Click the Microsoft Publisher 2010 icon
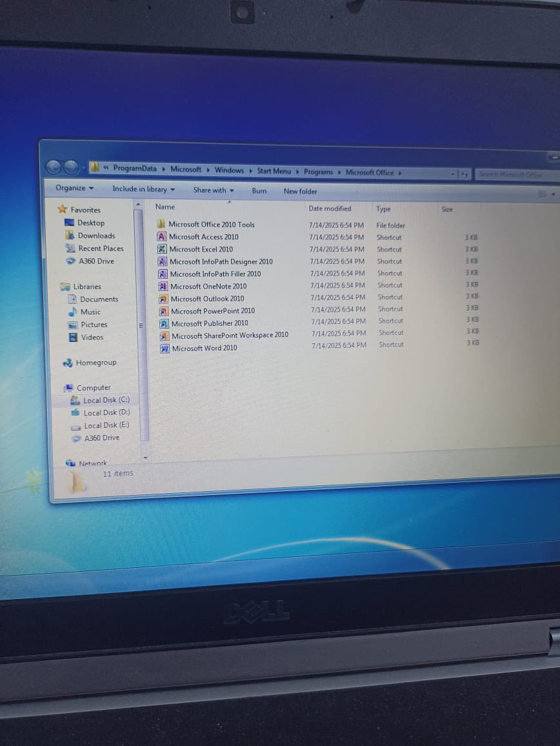This screenshot has height=746, width=560. pos(164,323)
